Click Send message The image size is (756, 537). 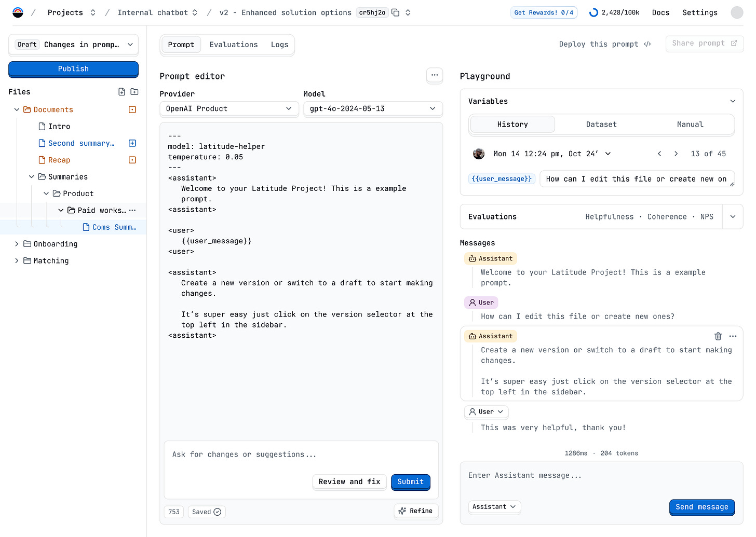pos(701,507)
